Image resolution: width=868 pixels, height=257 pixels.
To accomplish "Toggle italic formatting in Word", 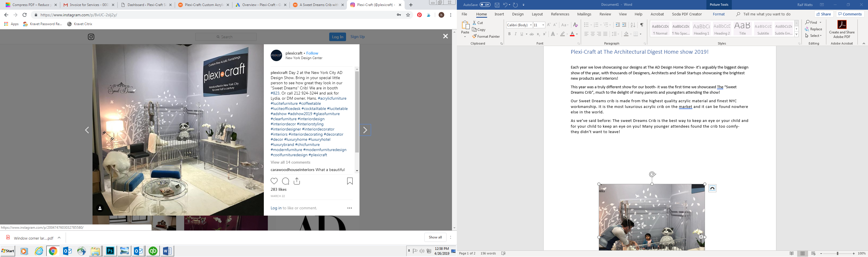I will click(516, 34).
